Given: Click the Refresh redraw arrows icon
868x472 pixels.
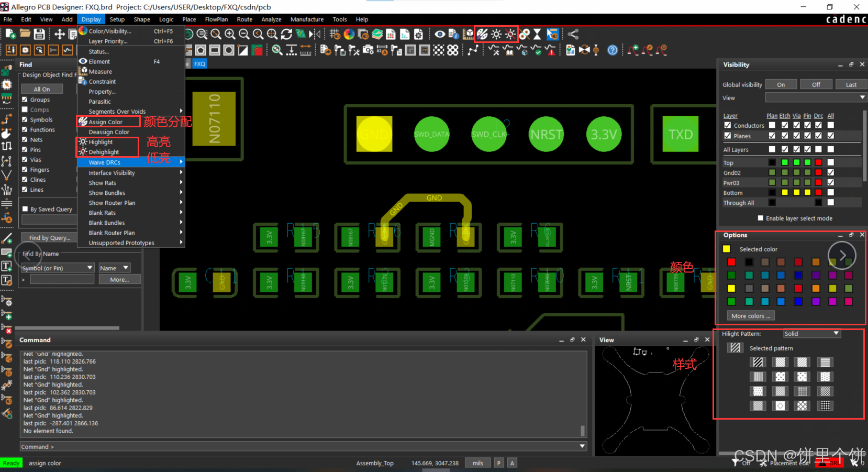Looking at the screenshot, I should (x=286, y=34).
